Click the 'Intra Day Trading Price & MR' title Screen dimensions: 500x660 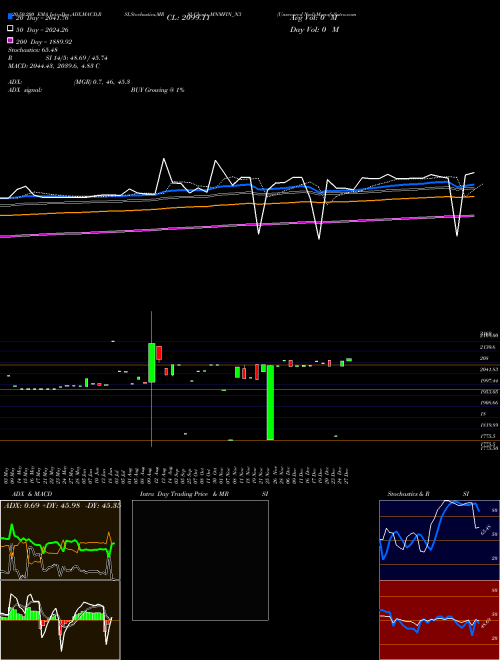tap(184, 494)
